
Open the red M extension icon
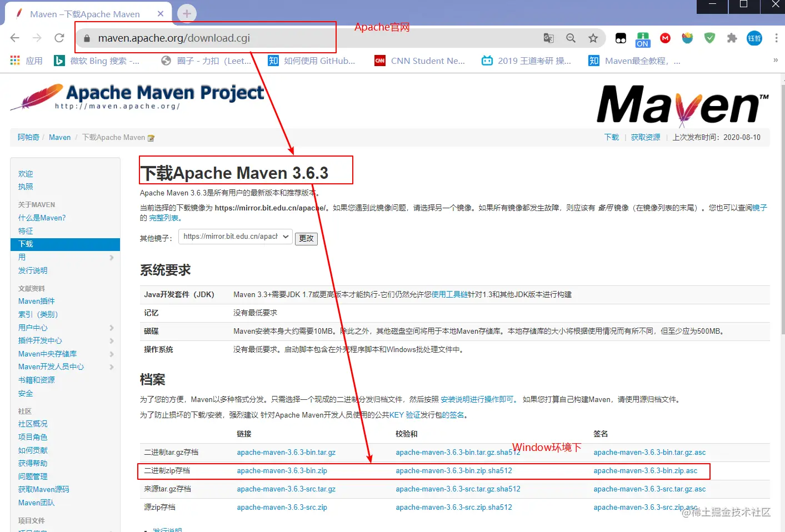tap(665, 38)
